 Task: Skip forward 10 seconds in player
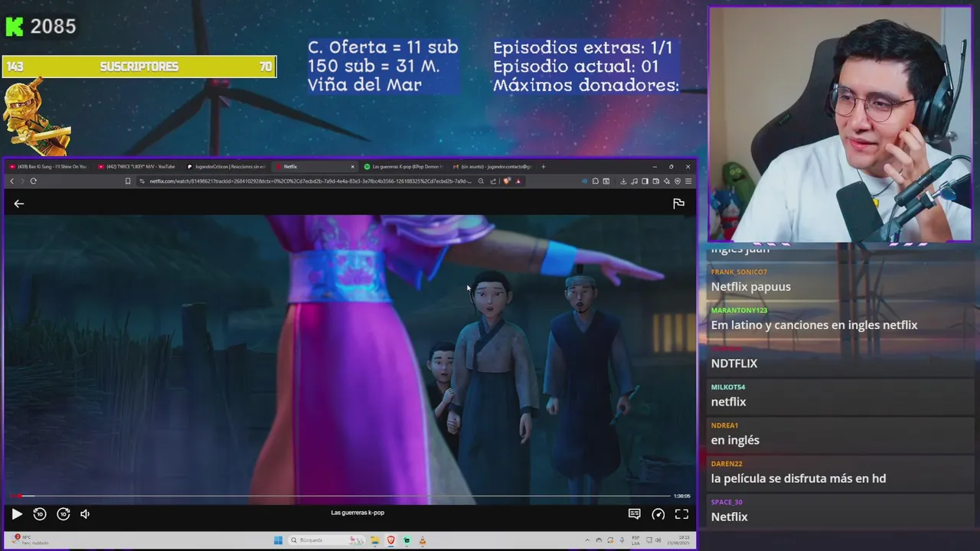(x=64, y=514)
